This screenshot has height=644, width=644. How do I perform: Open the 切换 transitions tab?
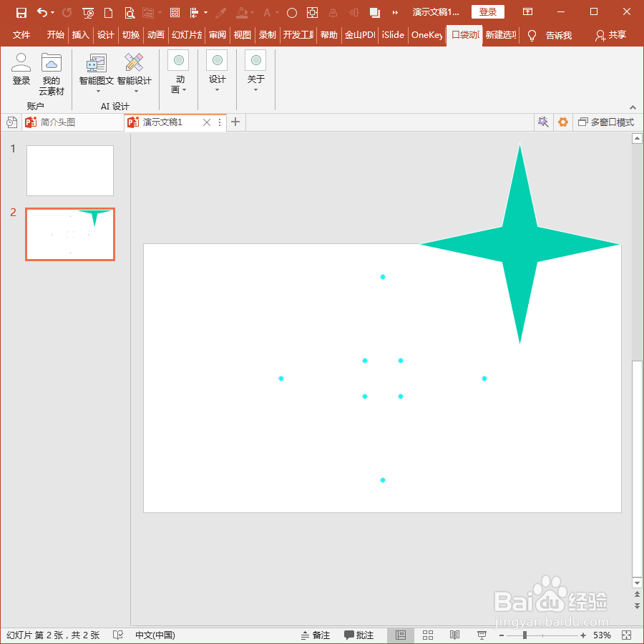click(x=131, y=35)
